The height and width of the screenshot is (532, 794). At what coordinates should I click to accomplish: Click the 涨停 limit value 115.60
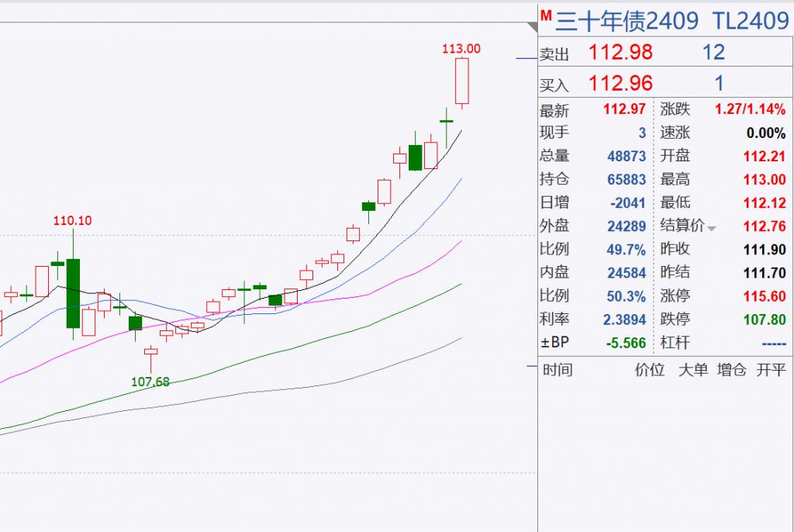point(765,296)
